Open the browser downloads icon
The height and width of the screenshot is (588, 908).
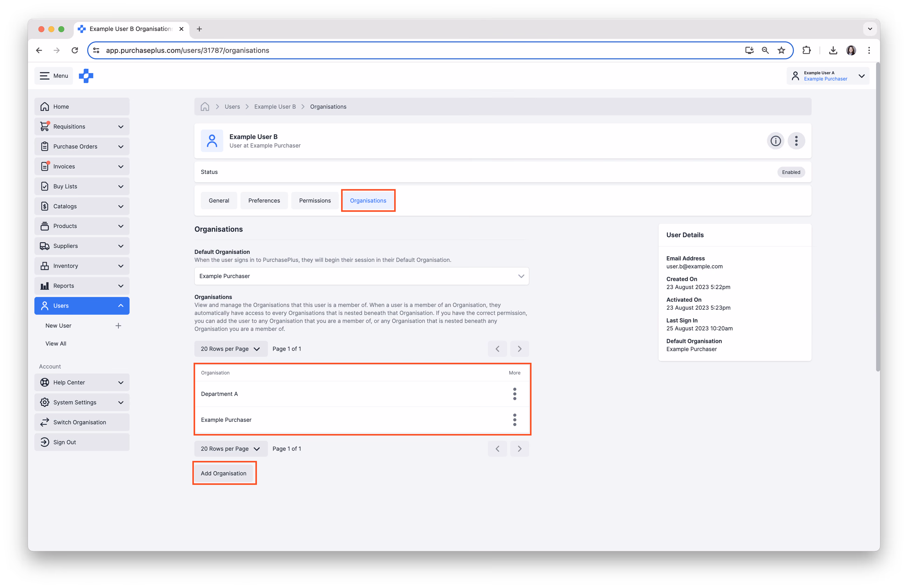[833, 50]
